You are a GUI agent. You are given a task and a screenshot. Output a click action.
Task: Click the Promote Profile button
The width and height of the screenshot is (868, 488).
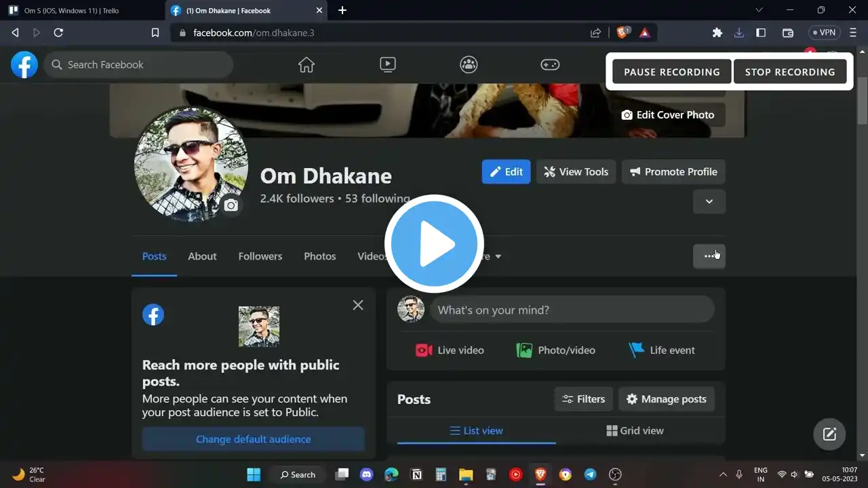(x=673, y=171)
